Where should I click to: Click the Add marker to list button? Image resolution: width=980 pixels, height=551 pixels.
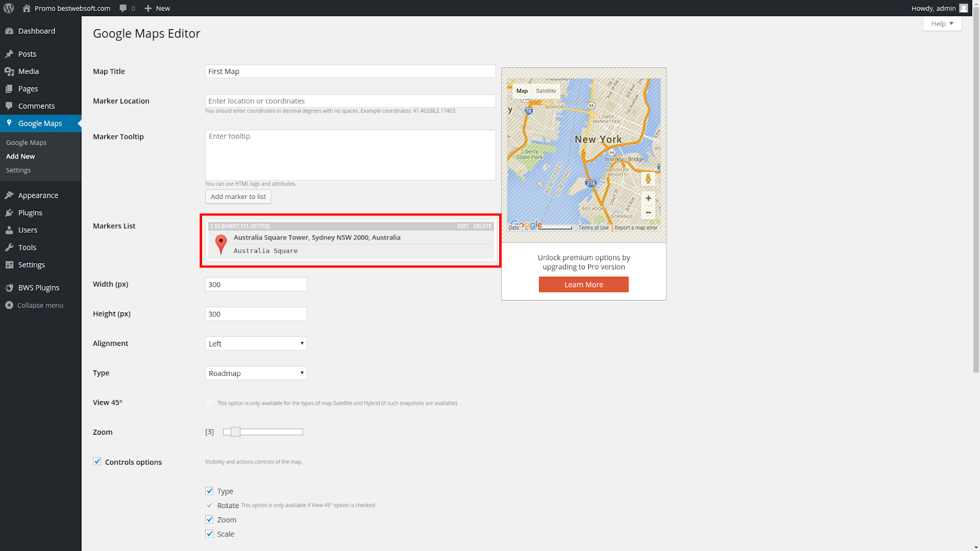click(x=238, y=197)
